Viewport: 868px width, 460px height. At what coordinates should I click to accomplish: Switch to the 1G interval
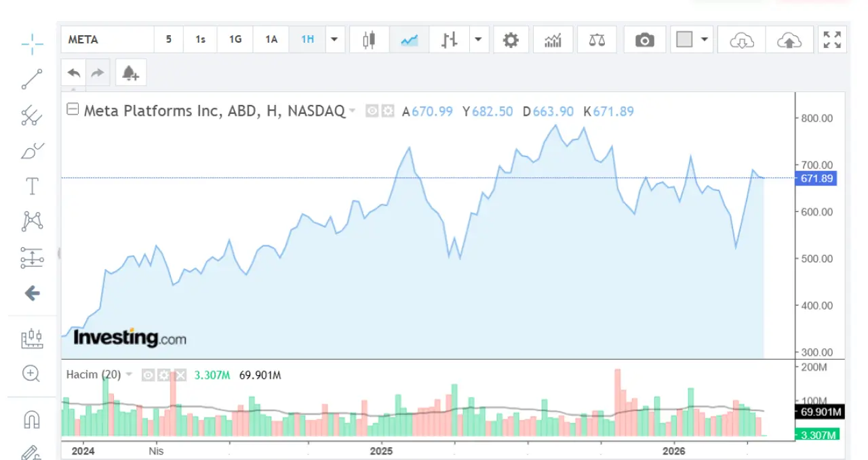click(235, 40)
